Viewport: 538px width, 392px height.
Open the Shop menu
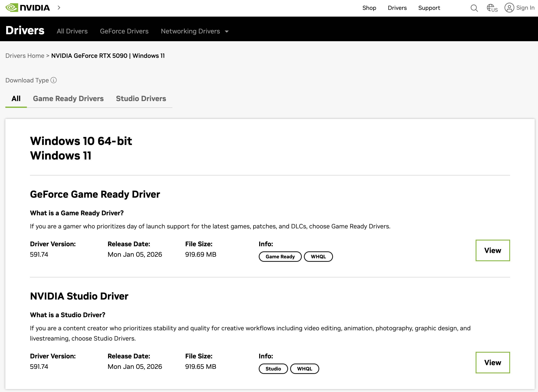pyautogui.click(x=369, y=8)
